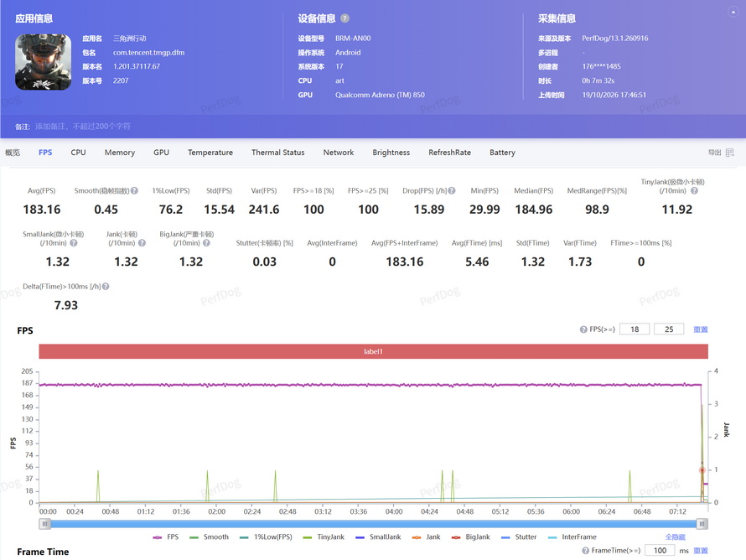Image resolution: width=746 pixels, height=560 pixels.
Task: Toggle the TinyJank legend series
Action: [x=324, y=537]
